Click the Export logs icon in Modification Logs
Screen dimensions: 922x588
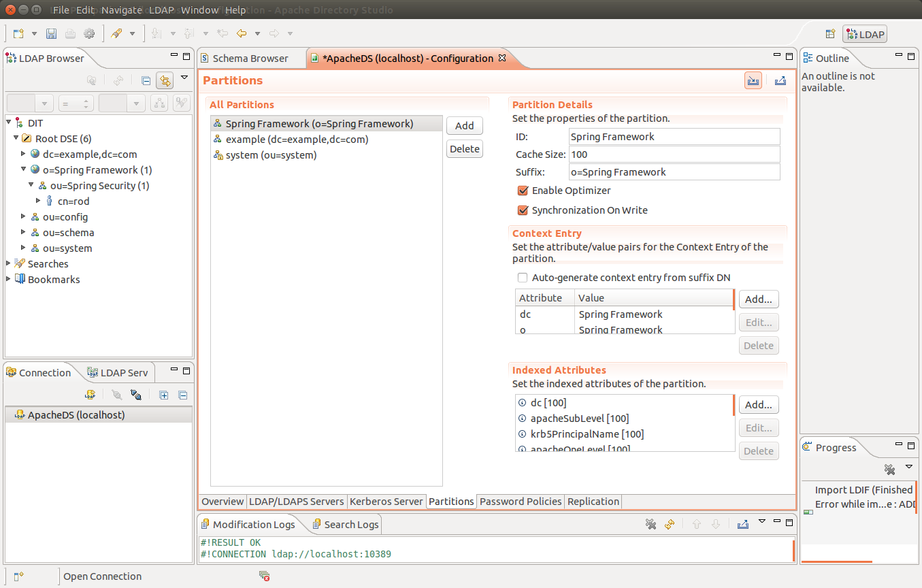coord(742,524)
